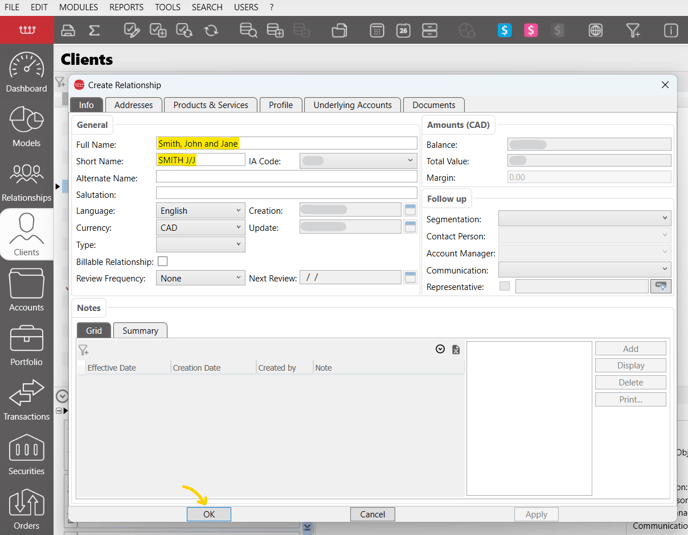Expand the Currency dropdown showing CAD
Image resolution: width=688 pixels, height=535 pixels.
tap(200, 228)
